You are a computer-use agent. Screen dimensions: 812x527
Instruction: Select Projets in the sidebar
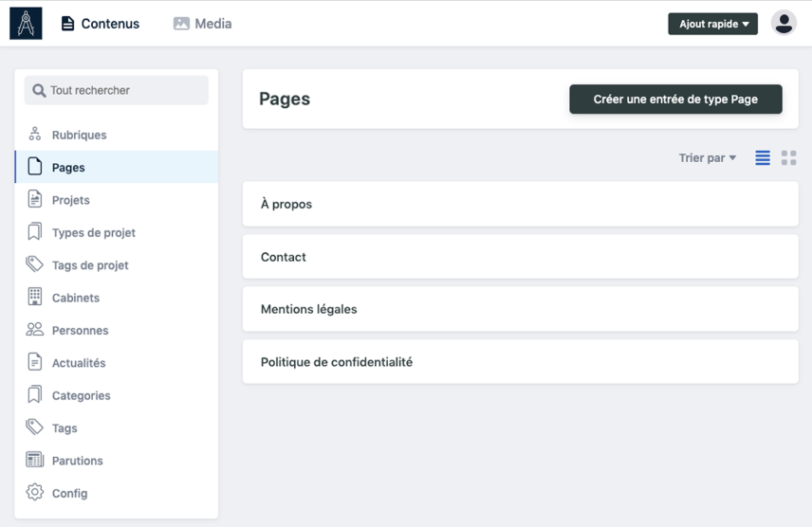coord(117,200)
